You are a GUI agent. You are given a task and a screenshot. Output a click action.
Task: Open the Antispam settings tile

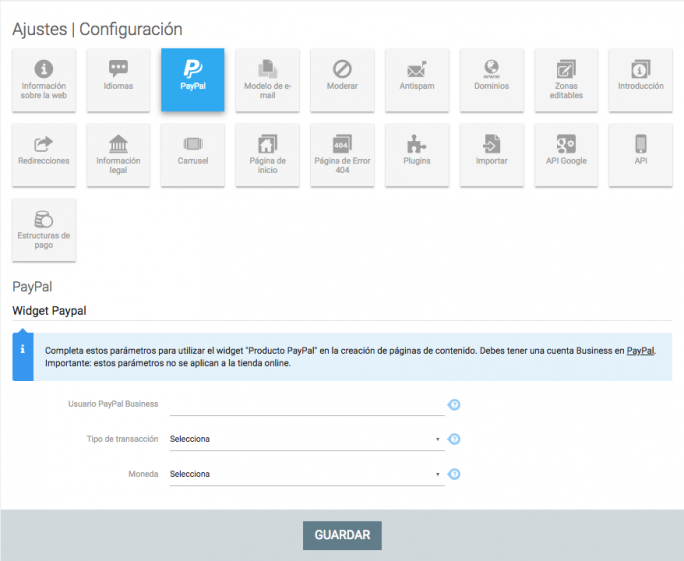coord(417,80)
